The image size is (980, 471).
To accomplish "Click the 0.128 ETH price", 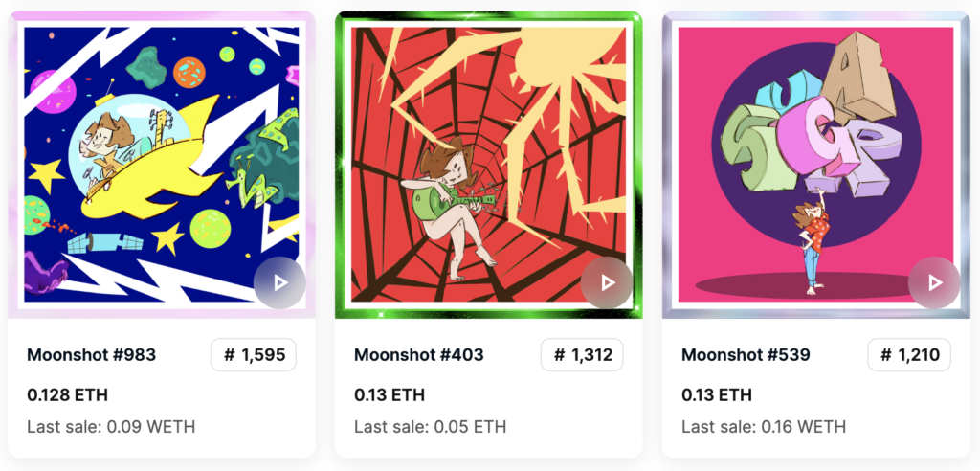I will pyautogui.click(x=67, y=394).
